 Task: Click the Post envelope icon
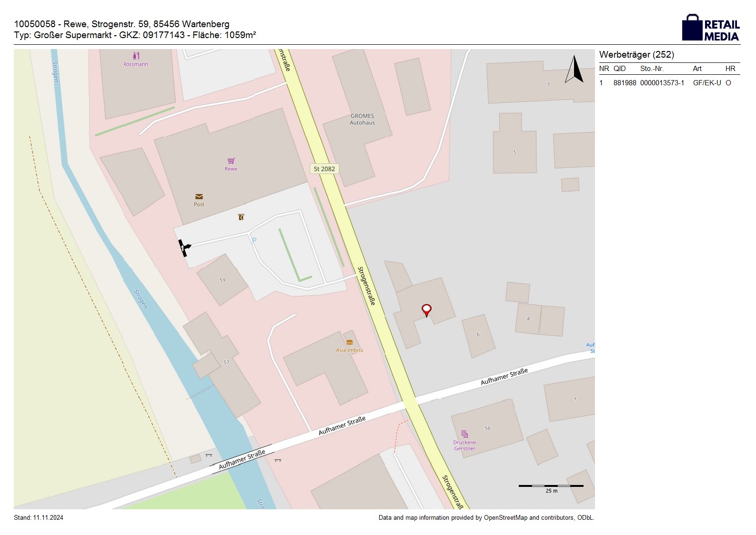coord(199,196)
